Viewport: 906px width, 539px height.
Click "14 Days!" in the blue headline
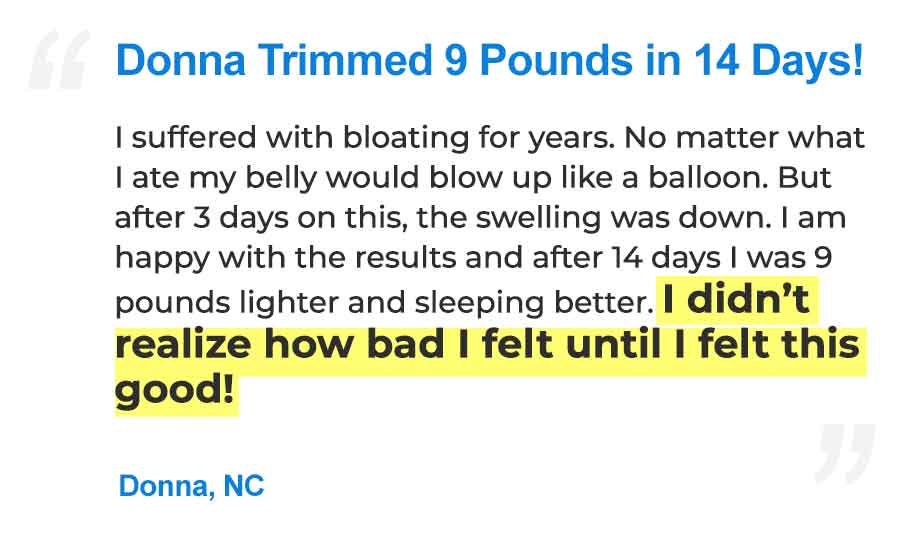(x=779, y=60)
